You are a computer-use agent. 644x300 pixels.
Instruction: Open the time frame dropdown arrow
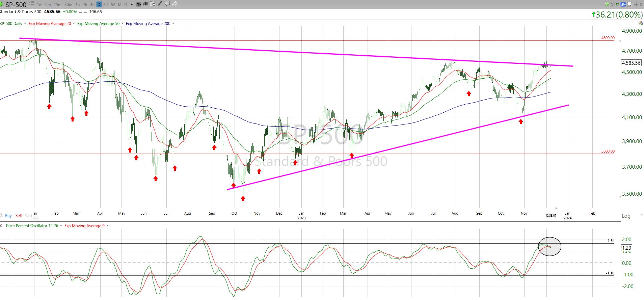pyautogui.click(x=132, y=5)
